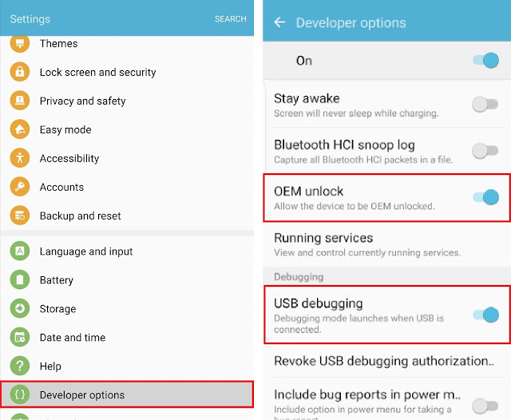Tap the SEARCH button in Settings

230,19
